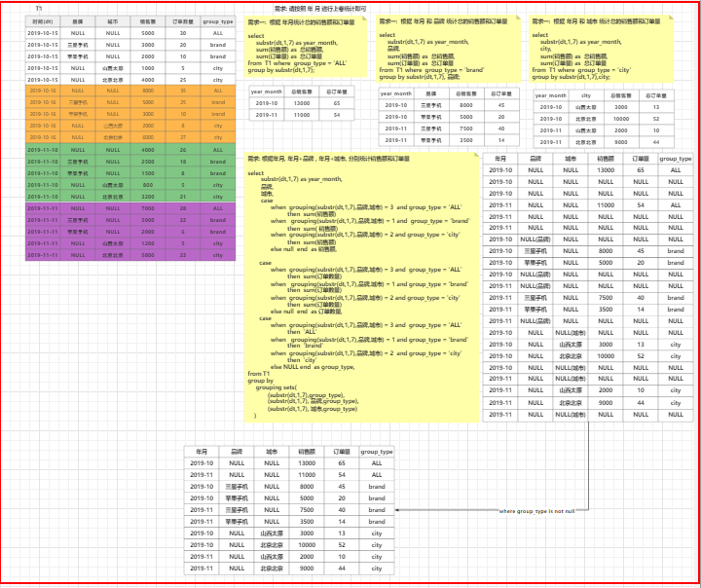Select sales value 1200 in purple rows

click(148, 243)
